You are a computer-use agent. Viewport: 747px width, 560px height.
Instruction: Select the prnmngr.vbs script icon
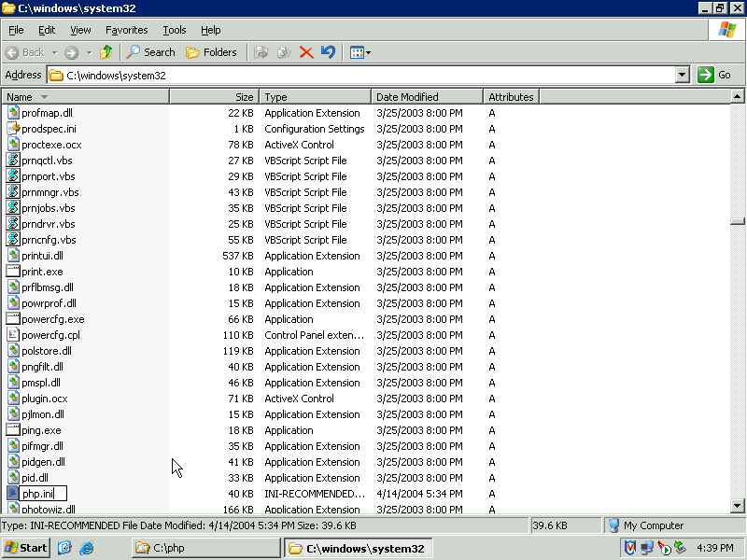(13, 192)
